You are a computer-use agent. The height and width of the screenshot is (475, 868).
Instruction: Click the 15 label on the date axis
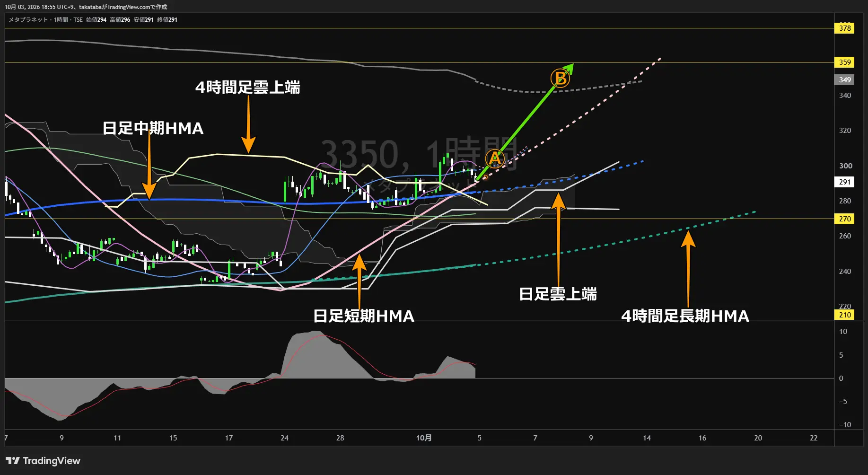(173, 438)
